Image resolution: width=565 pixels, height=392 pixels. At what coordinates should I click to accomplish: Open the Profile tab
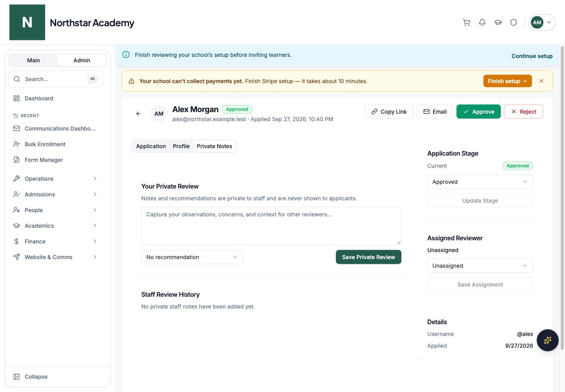181,146
